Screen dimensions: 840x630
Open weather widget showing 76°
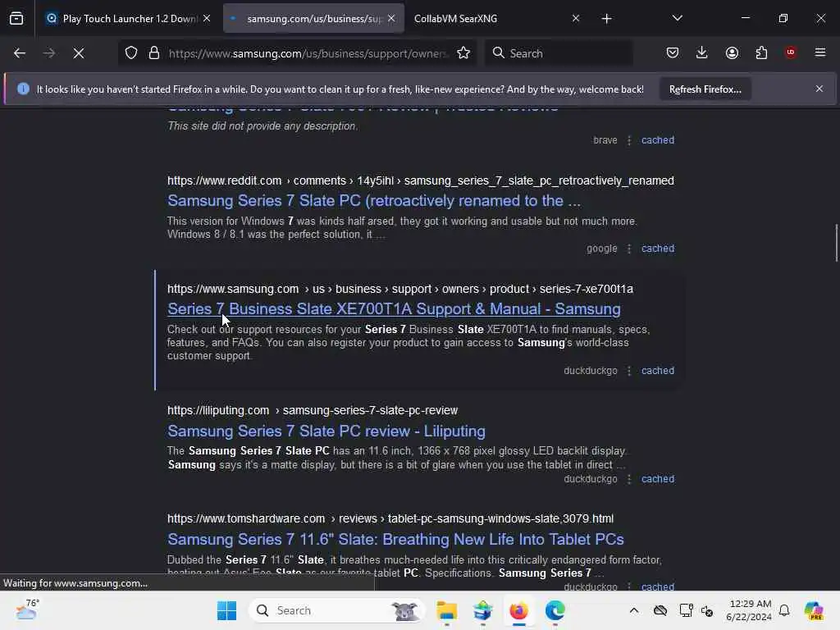[27, 609]
